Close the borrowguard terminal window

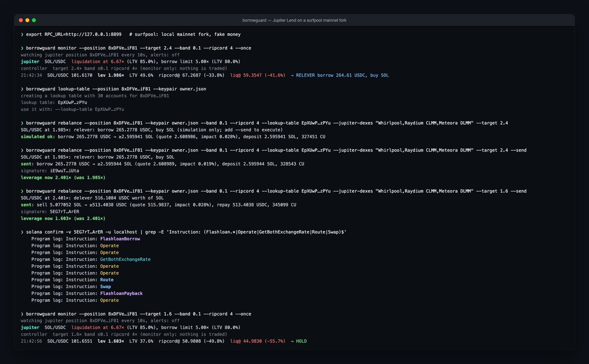point(21,20)
